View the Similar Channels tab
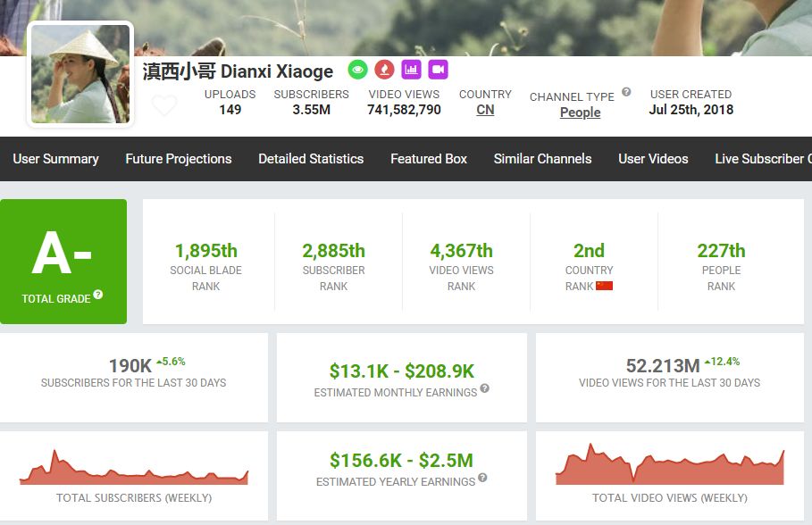 (x=542, y=159)
